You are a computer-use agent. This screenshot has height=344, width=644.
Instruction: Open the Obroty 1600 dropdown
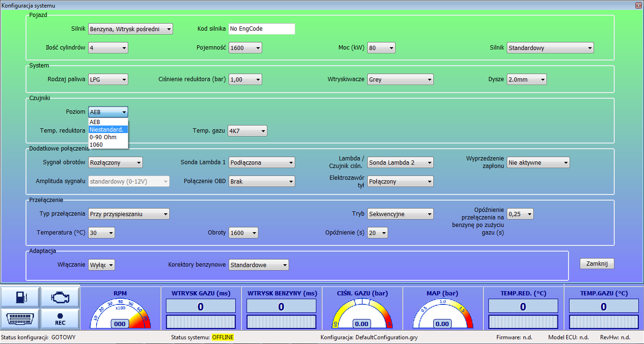(243, 233)
